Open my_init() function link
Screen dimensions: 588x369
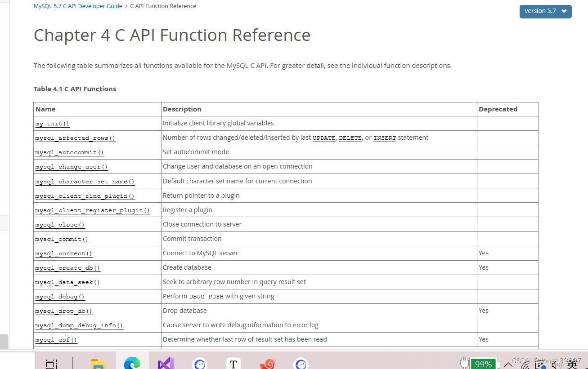pyautogui.click(x=52, y=124)
